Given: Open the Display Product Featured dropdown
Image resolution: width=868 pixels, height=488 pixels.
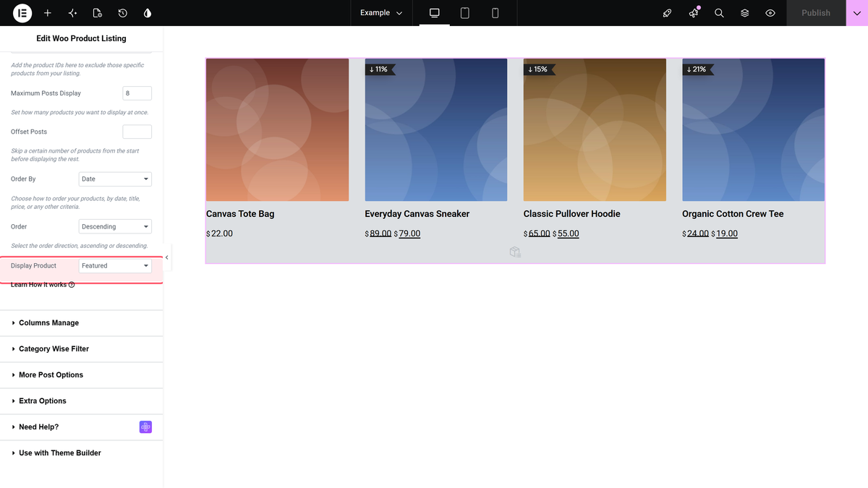Looking at the screenshot, I should (115, 265).
